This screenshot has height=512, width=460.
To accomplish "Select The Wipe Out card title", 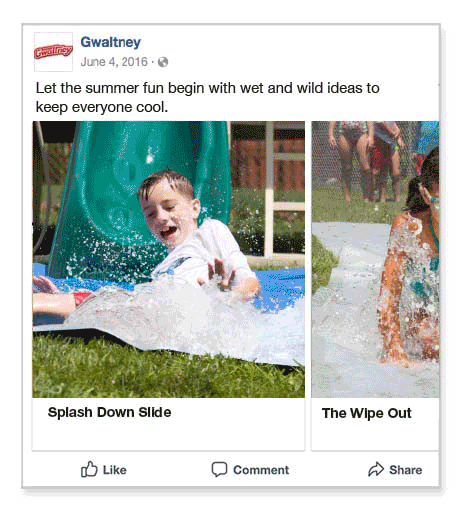I will [367, 413].
